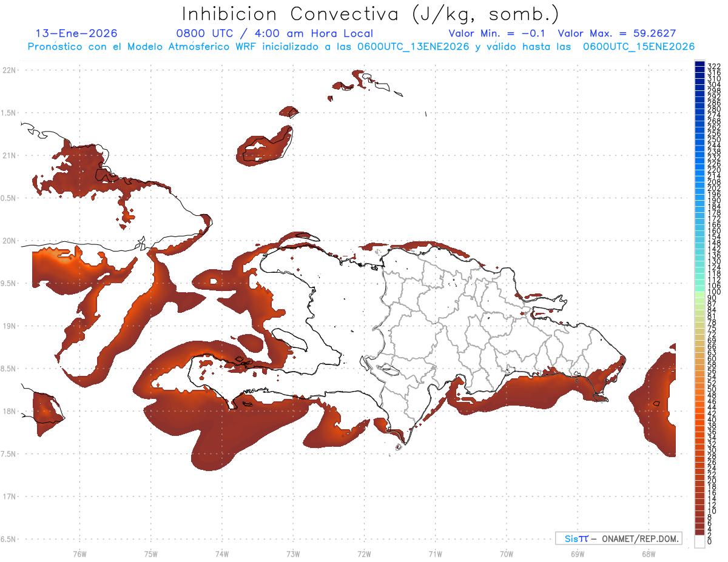Click the '76W' longitude label
Screen dimensions: 728x562
tap(79, 554)
